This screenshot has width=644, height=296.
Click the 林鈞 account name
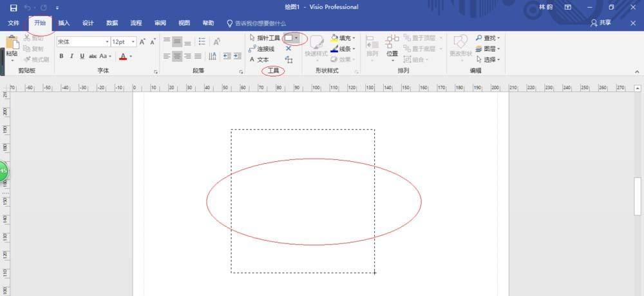(545, 7)
